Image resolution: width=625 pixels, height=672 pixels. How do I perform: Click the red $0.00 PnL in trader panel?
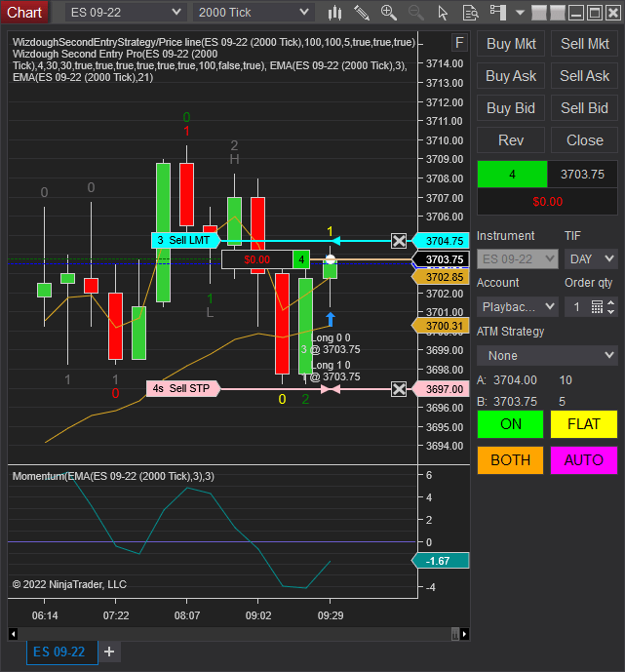547,202
